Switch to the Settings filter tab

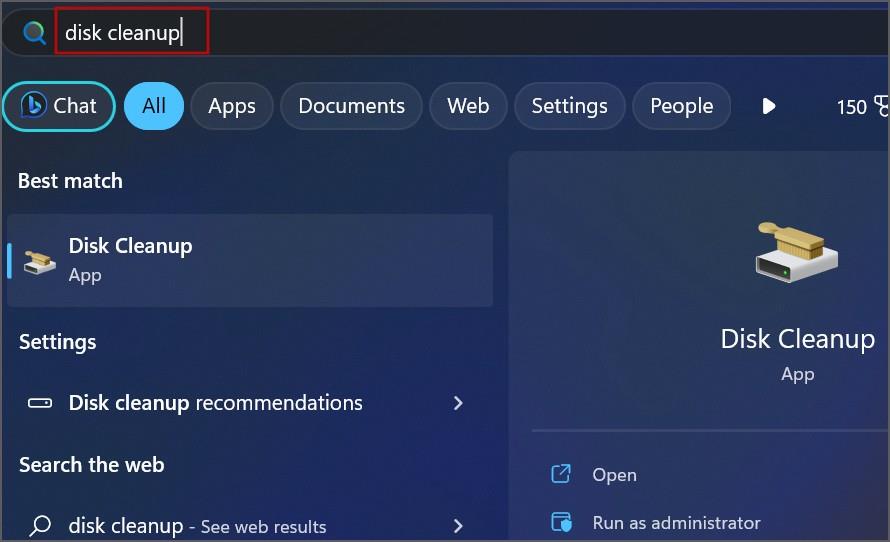point(569,106)
